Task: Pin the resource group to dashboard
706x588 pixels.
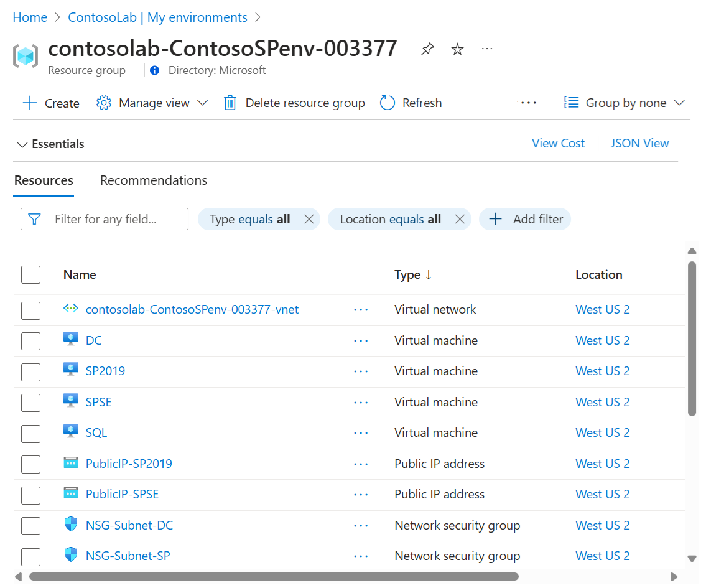Action: coord(427,49)
